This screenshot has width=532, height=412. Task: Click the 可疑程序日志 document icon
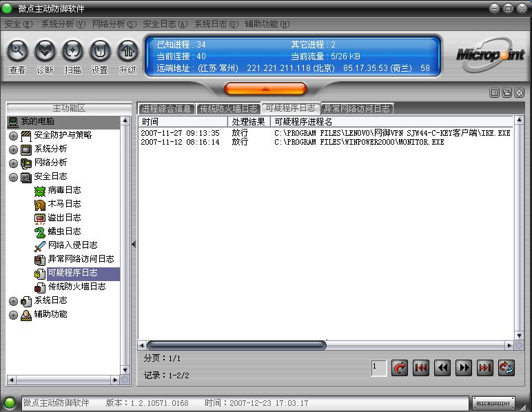(x=40, y=274)
